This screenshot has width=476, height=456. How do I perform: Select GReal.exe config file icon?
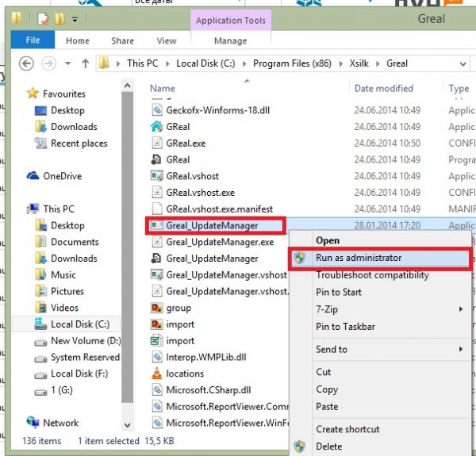(156, 143)
